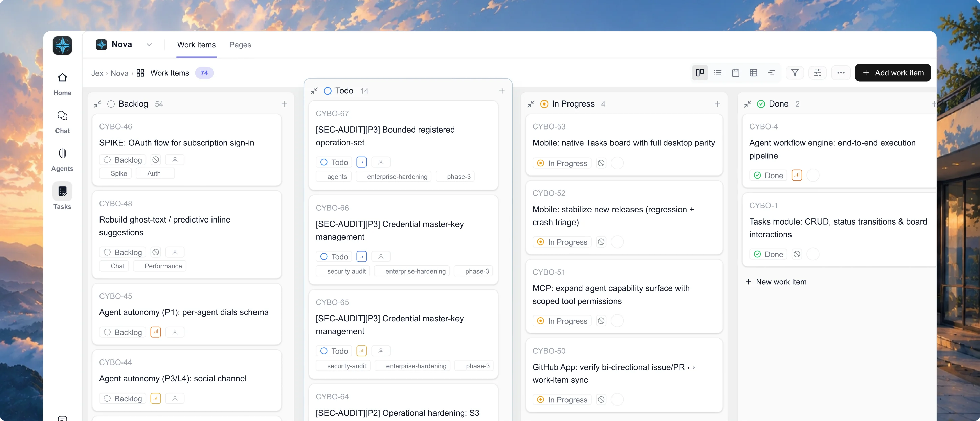Viewport: 980px width, 421px height.
Task: Open Backlog state dropdown on CYBO-46
Action: [122, 160]
